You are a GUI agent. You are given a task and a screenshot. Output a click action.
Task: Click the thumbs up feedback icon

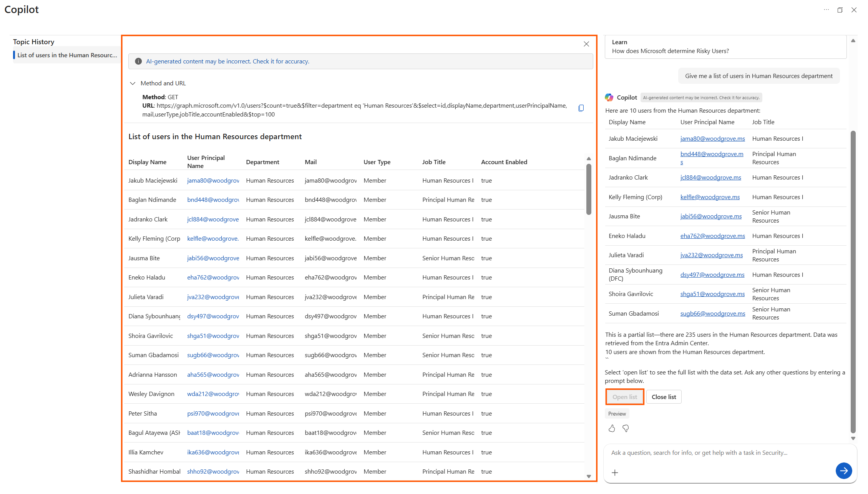click(612, 428)
